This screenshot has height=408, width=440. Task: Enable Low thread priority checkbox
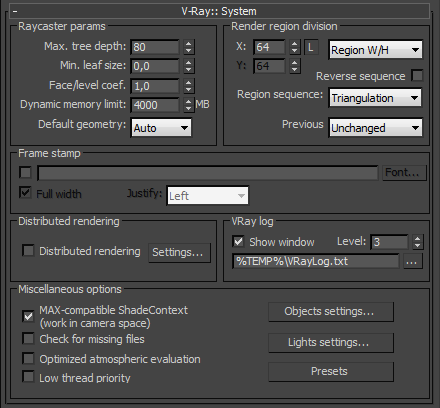(x=28, y=377)
